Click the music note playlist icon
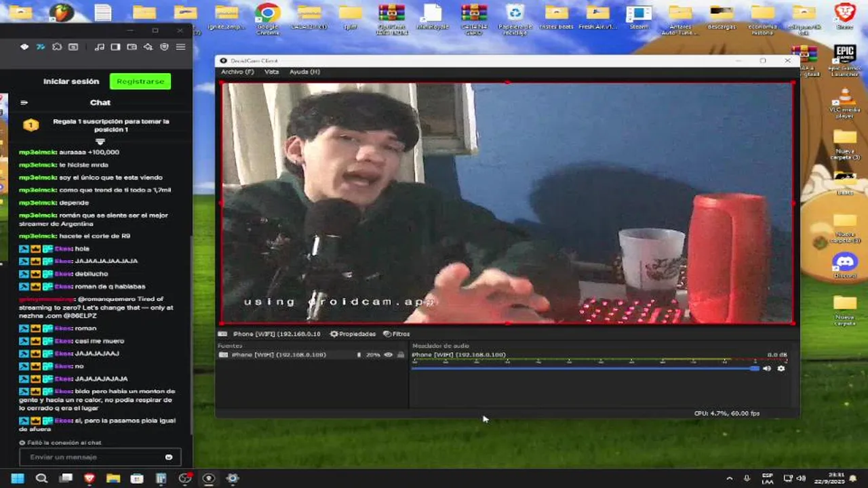The height and width of the screenshot is (488, 868). (100, 47)
